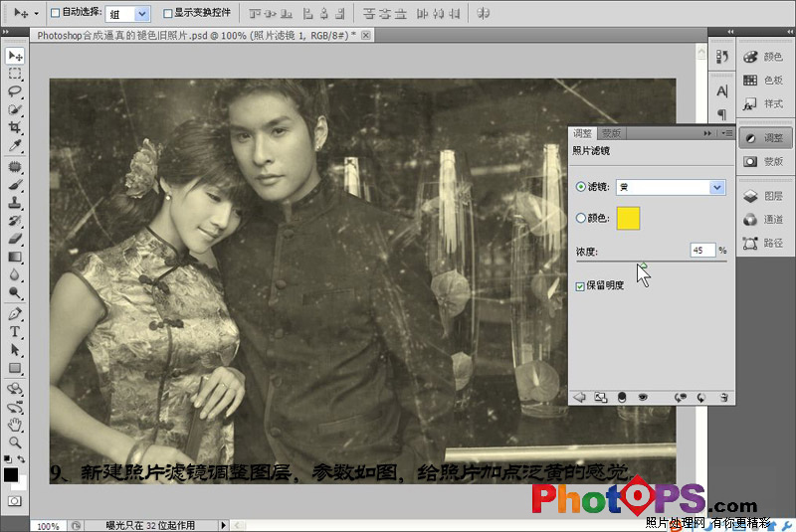The image size is (796, 532).
Task: Click the adjustment panel trash icon
Action: click(724, 398)
